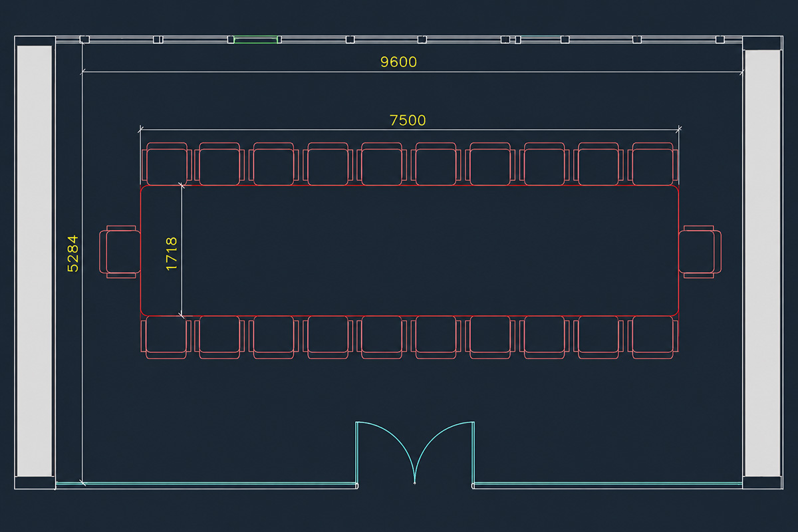Select the 7500 table length dimension text
Viewport: 798px width, 532px height.
[408, 120]
